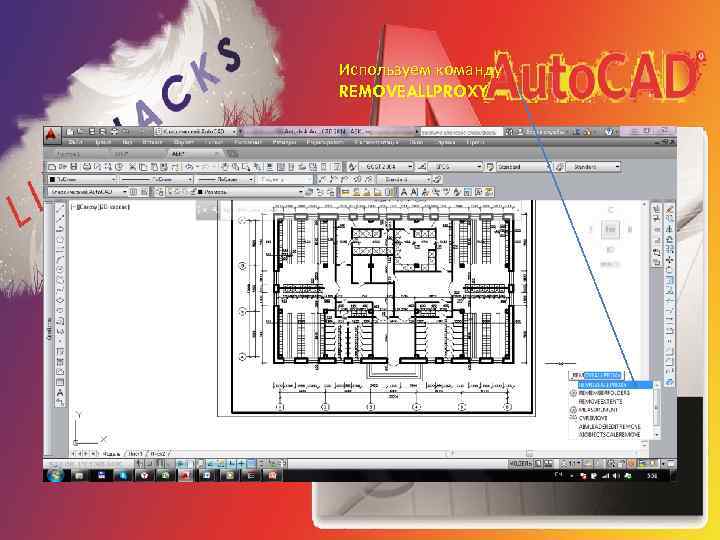Image resolution: width=720 pixels, height=540 pixels.
Task: Open the Express menu
Action: pos(475,142)
